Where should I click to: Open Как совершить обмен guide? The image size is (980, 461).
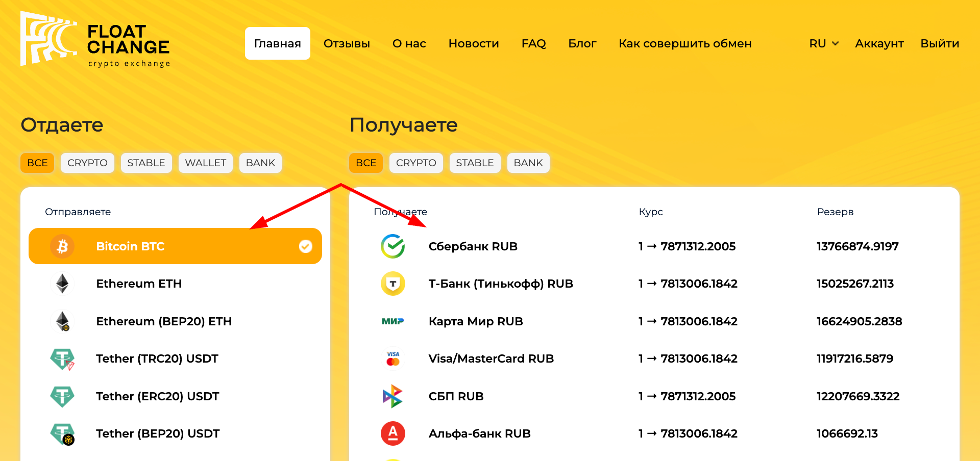pyautogui.click(x=685, y=43)
